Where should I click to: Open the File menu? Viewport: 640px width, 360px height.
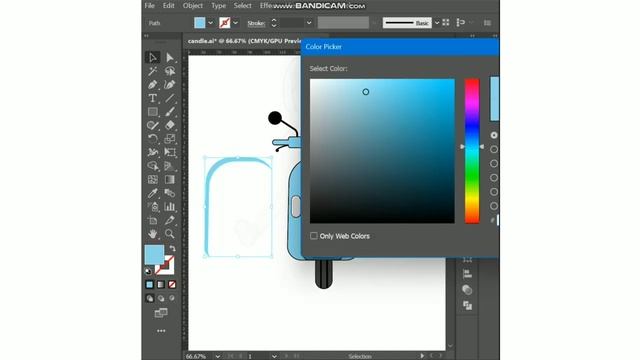pyautogui.click(x=150, y=6)
